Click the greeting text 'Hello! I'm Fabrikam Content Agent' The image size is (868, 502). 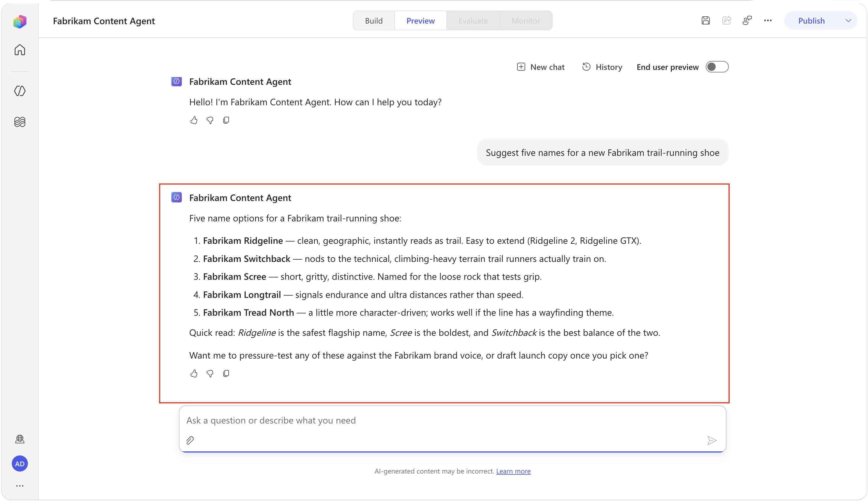tap(315, 102)
